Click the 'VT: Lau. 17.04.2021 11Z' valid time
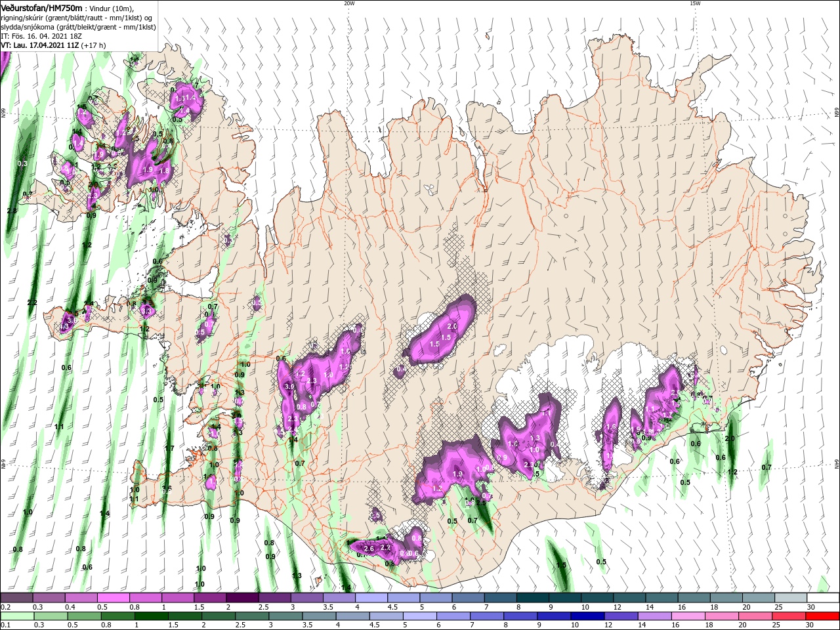This screenshot has height=630, width=840. (41, 45)
